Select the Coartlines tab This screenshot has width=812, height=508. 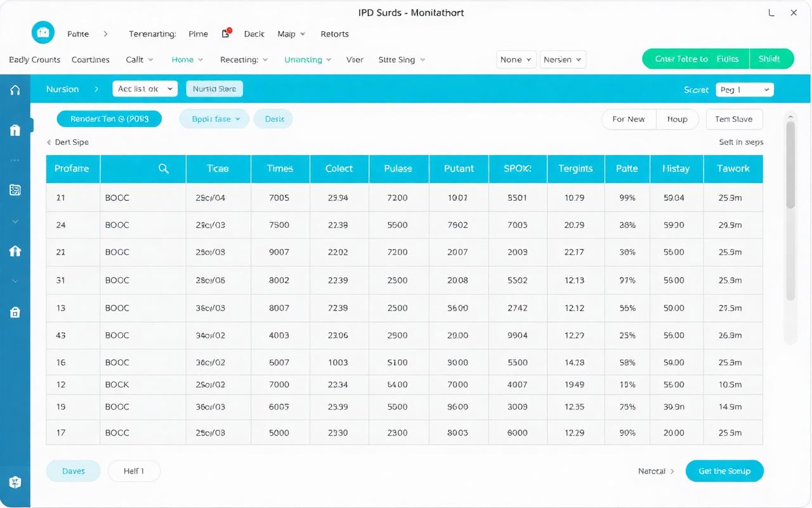pyautogui.click(x=91, y=60)
